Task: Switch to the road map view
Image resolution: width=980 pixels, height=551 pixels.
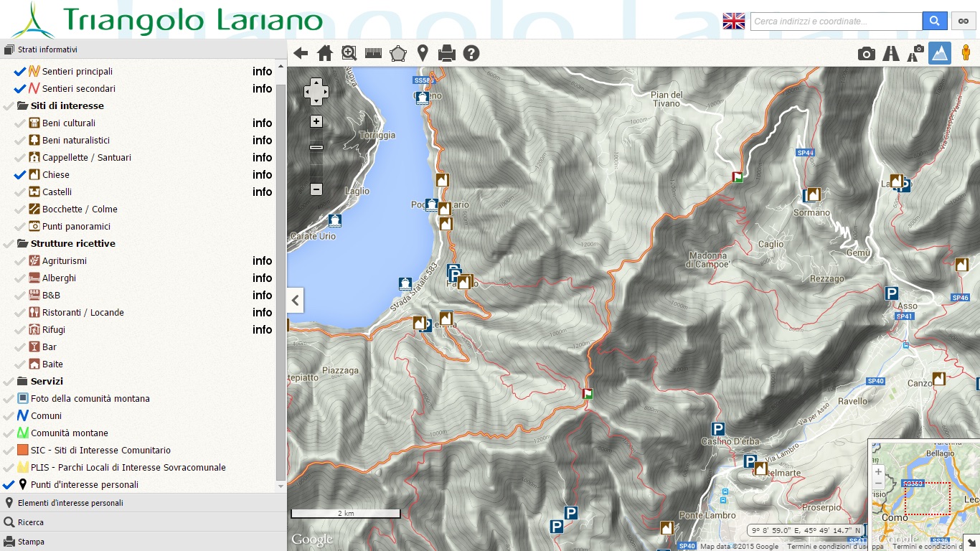Action: click(x=891, y=53)
